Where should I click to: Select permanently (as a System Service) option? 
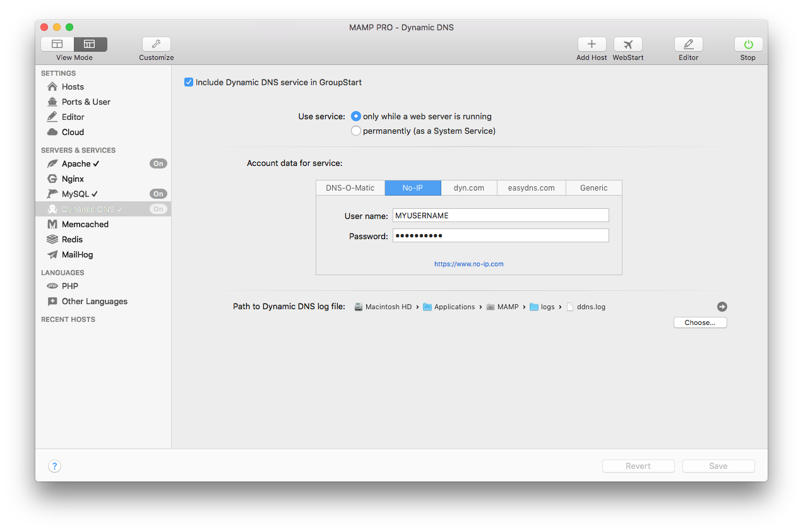click(x=356, y=131)
